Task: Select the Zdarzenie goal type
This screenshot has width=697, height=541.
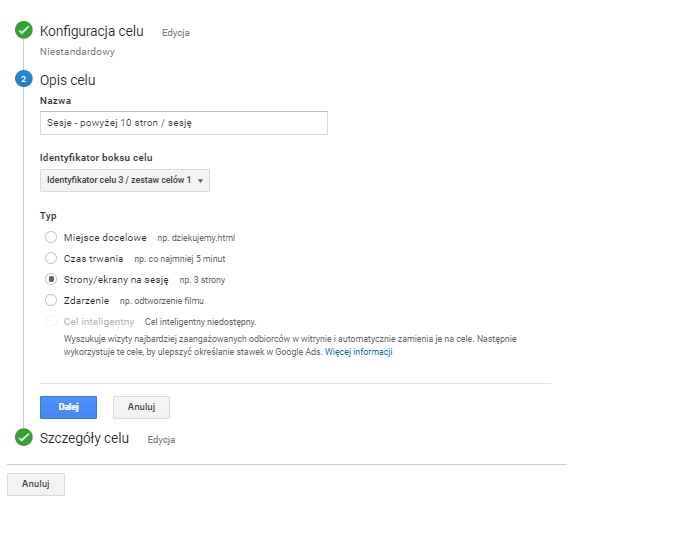Action: click(x=51, y=300)
